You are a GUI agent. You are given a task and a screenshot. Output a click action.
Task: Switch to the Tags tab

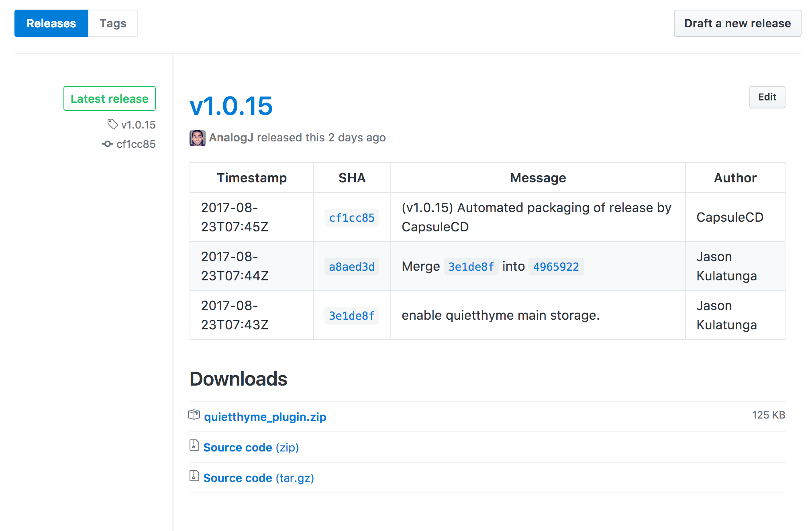[x=113, y=23]
